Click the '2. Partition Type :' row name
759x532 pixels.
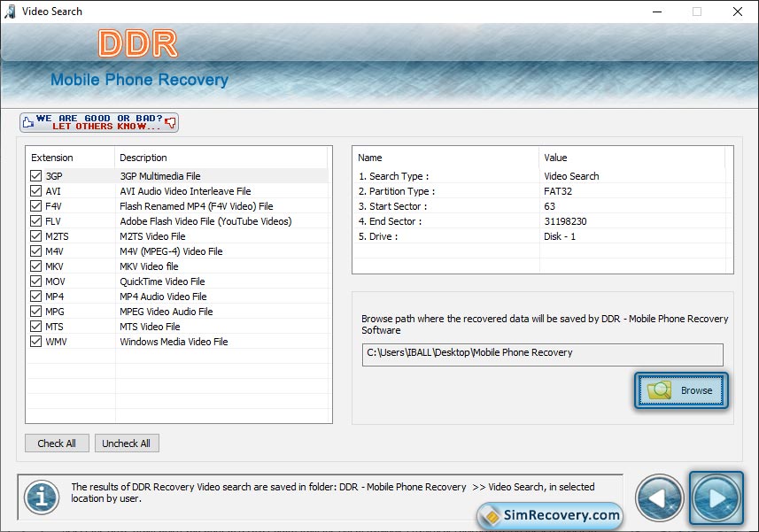(397, 191)
